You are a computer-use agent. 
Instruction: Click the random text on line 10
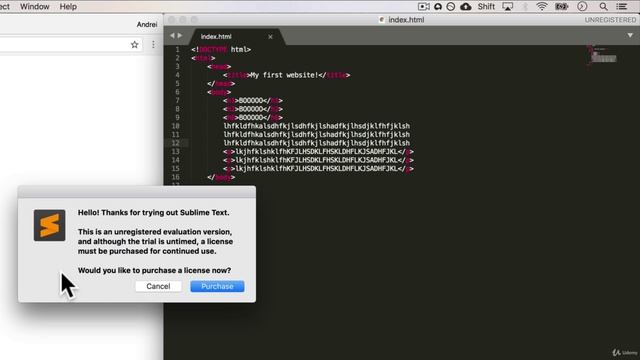317,126
